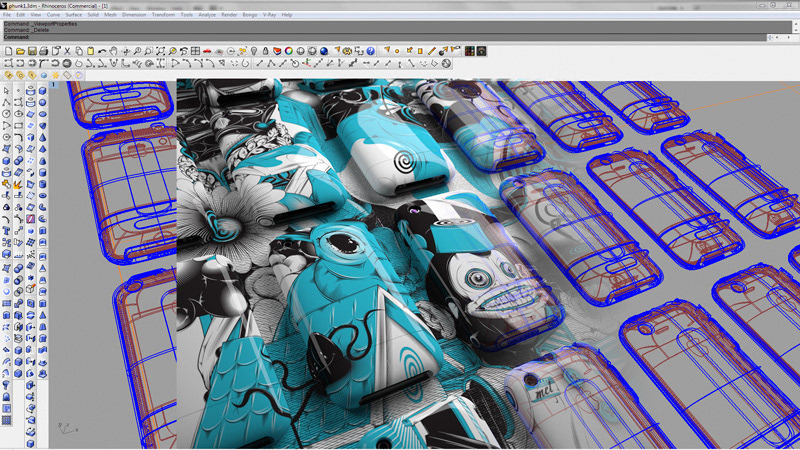Open the Tools menu

[187, 15]
